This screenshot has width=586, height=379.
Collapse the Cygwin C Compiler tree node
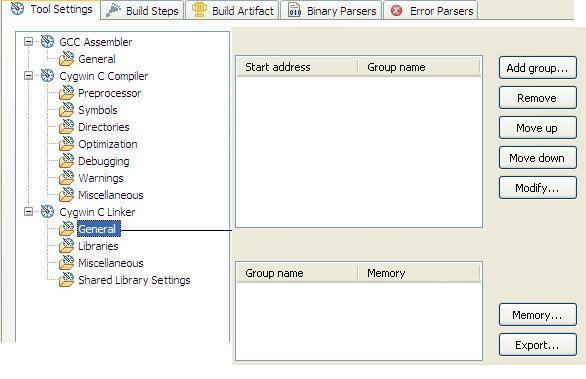(28, 76)
